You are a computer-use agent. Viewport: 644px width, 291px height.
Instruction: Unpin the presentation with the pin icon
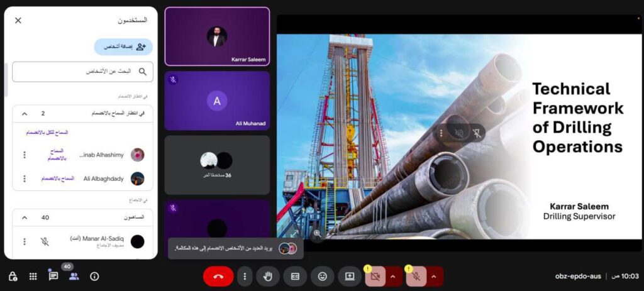[x=477, y=133]
